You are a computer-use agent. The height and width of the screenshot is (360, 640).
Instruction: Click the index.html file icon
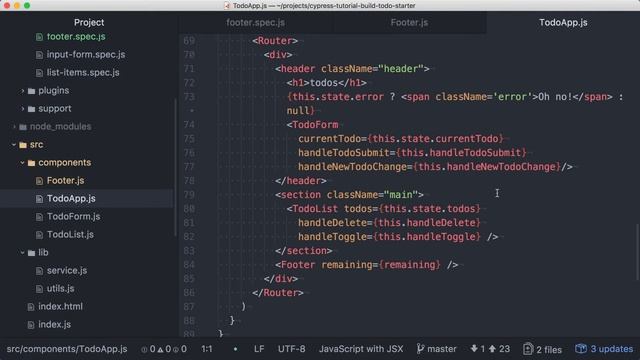click(31, 307)
